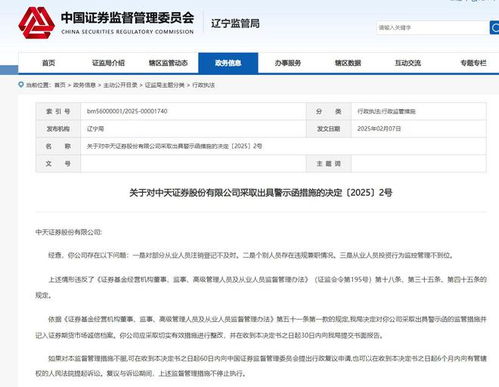Click breadcrumb link 主动公开目录
Viewport: 499px width, 387px height.
120,85
